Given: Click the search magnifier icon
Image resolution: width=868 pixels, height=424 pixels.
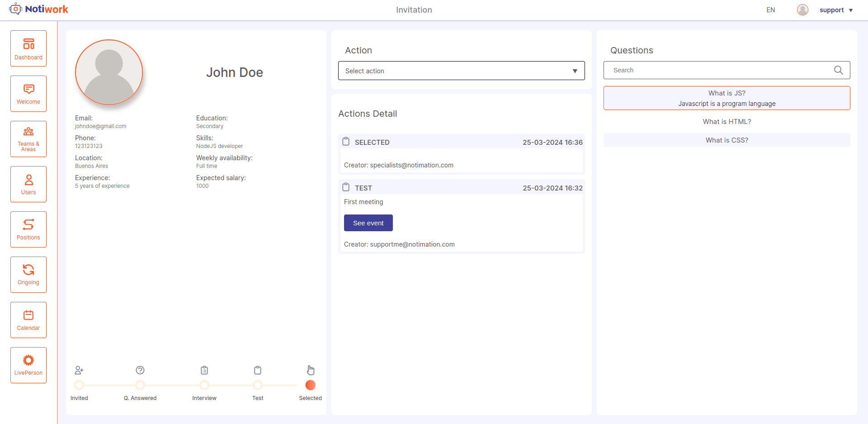Looking at the screenshot, I should (x=838, y=70).
